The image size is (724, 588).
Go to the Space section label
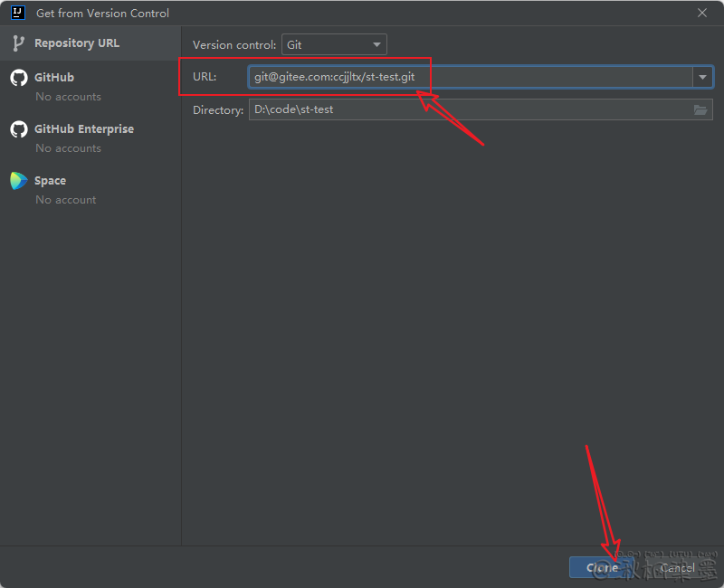50,181
